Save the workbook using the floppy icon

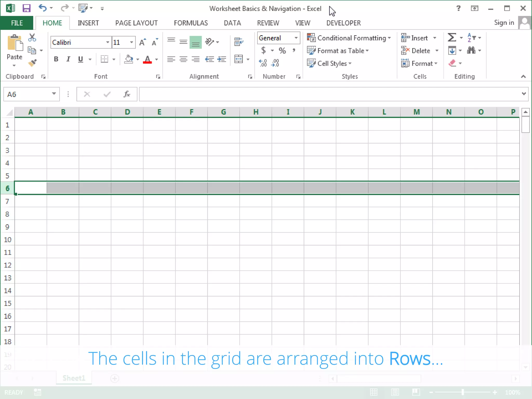(26, 8)
